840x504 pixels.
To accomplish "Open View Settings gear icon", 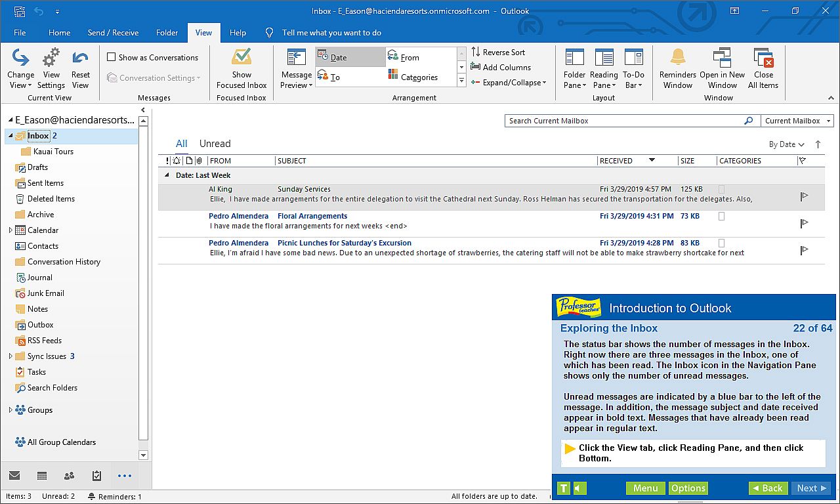I will pyautogui.click(x=51, y=58).
